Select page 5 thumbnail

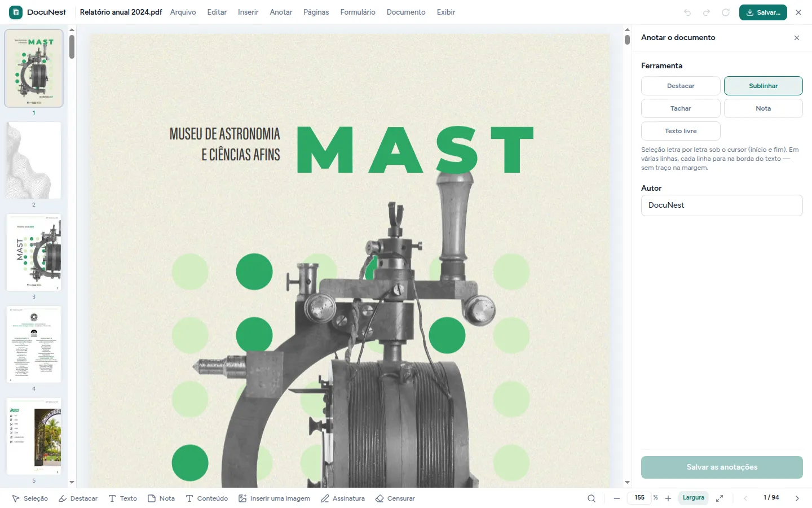34,436
